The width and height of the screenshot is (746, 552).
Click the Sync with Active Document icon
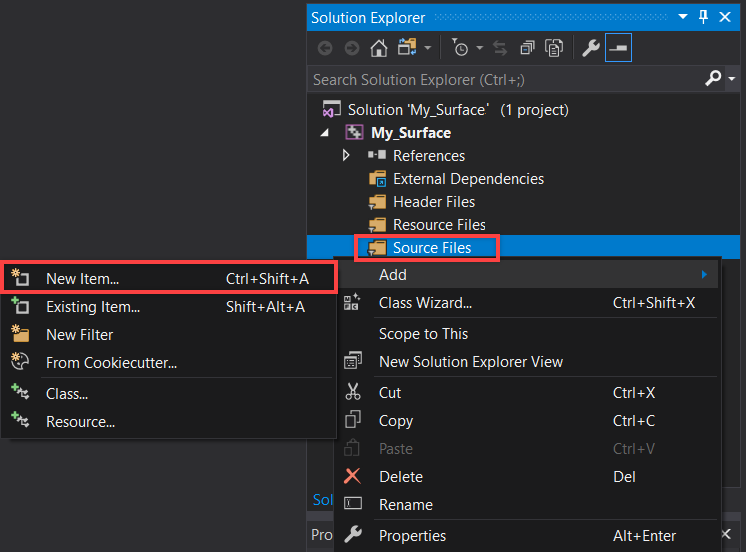[x=502, y=48]
